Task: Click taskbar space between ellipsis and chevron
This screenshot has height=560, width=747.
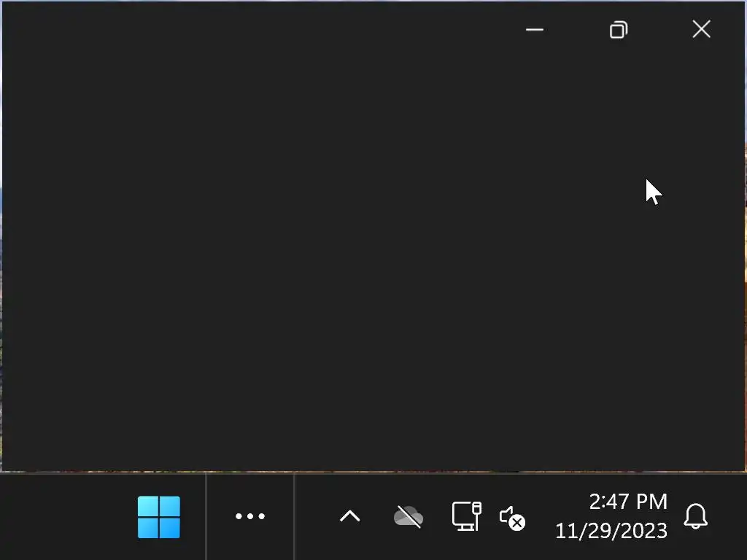Action: (315, 517)
